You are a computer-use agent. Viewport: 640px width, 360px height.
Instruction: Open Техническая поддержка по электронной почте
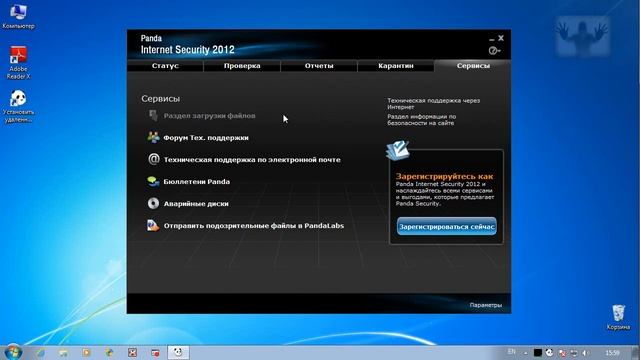(x=252, y=160)
